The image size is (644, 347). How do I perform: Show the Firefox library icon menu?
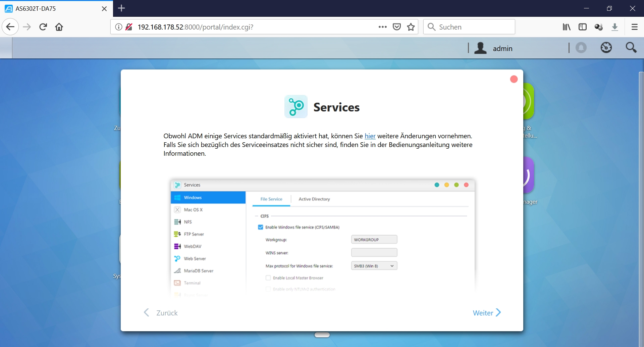pos(567,27)
